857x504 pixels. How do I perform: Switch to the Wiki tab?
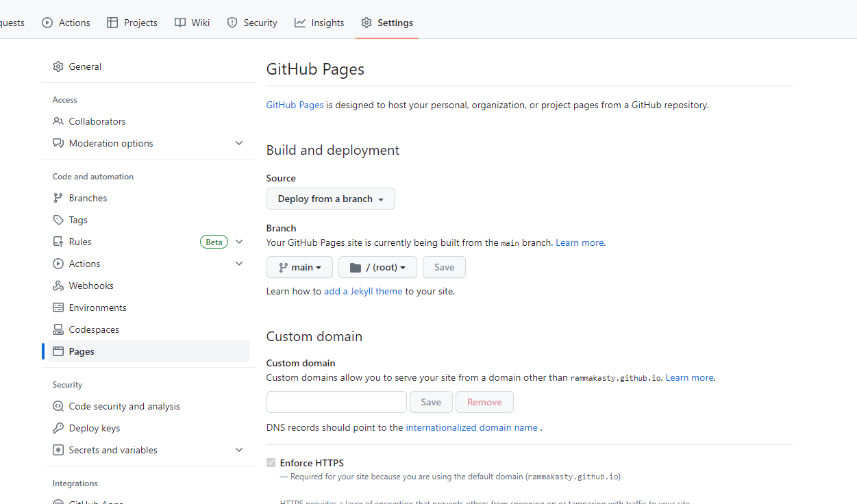click(192, 23)
